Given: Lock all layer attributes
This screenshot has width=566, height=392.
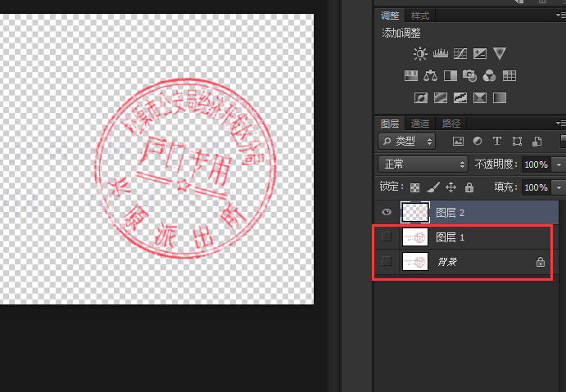Looking at the screenshot, I should click(469, 187).
